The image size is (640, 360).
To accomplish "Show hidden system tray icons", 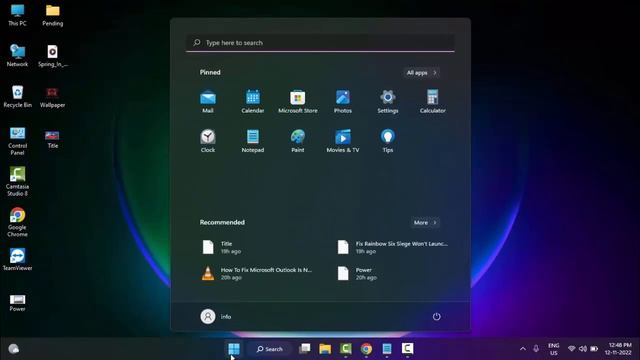I will [x=522, y=349].
